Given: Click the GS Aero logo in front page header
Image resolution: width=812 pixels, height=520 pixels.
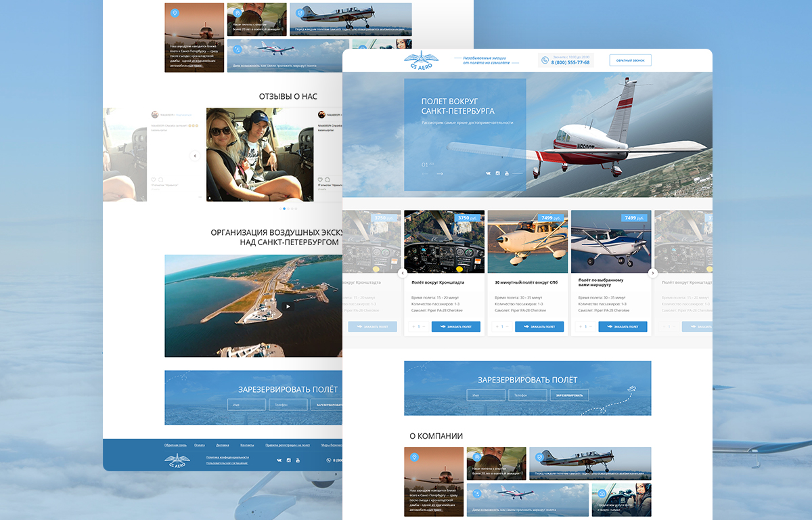Looking at the screenshot, I should pyautogui.click(x=422, y=60).
